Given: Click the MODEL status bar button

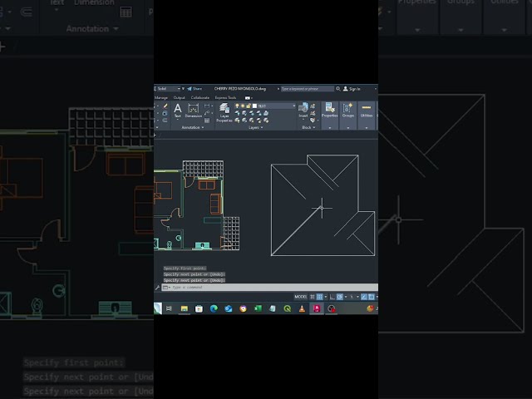Looking at the screenshot, I should (x=301, y=297).
